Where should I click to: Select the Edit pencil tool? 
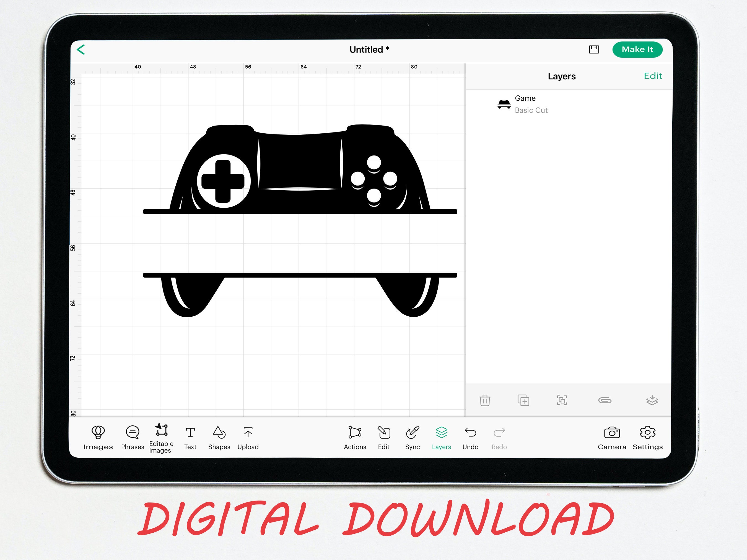pos(384,437)
